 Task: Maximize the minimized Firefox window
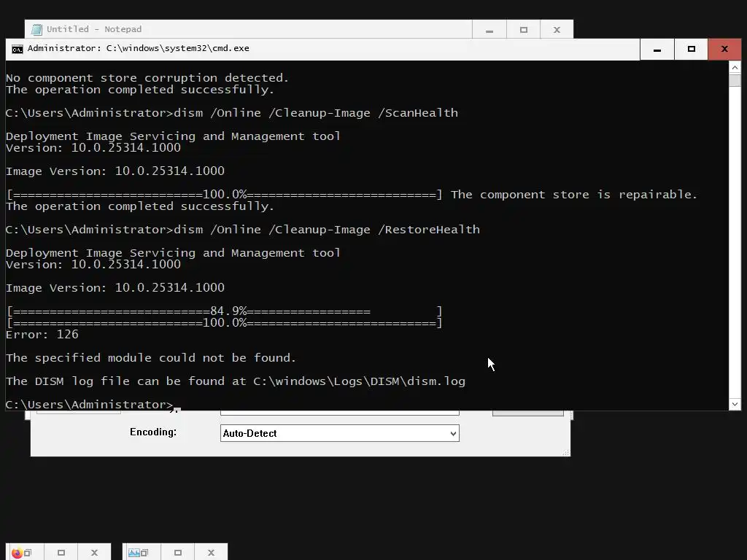pos(61,553)
